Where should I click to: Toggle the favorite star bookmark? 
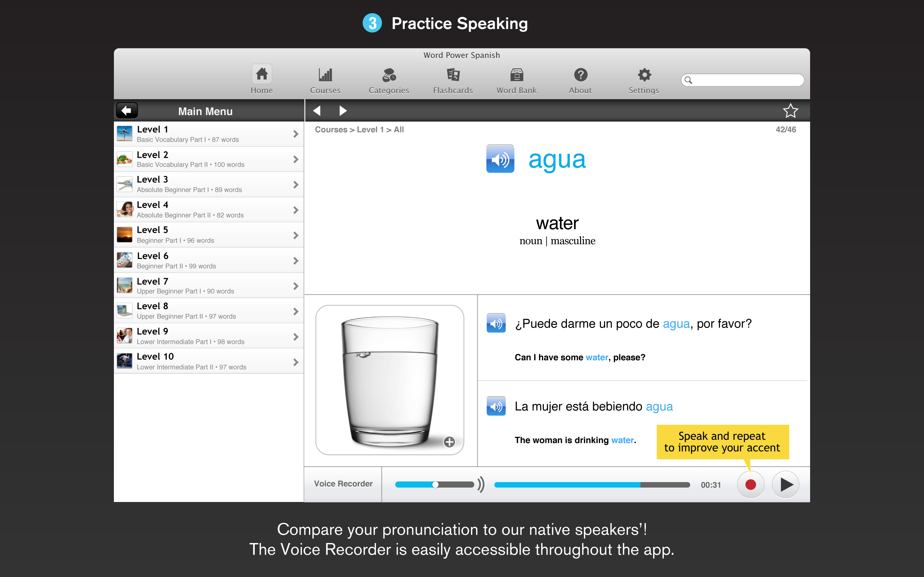791,110
